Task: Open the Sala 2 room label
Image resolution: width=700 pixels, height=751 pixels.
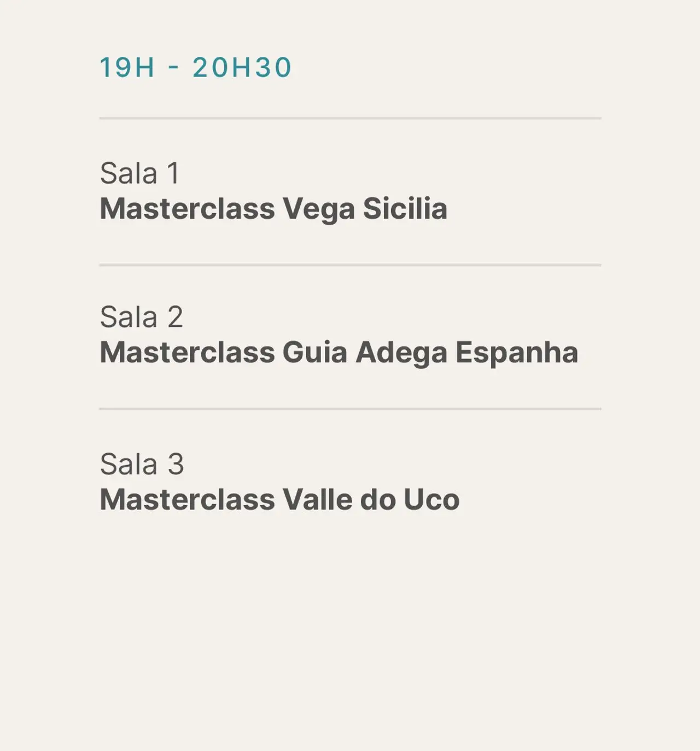Action: click(141, 317)
